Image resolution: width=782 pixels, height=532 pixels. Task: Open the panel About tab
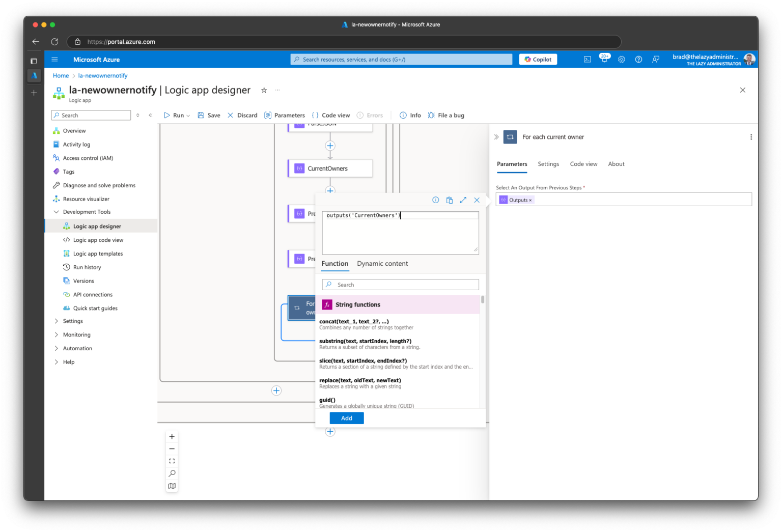[616, 164]
